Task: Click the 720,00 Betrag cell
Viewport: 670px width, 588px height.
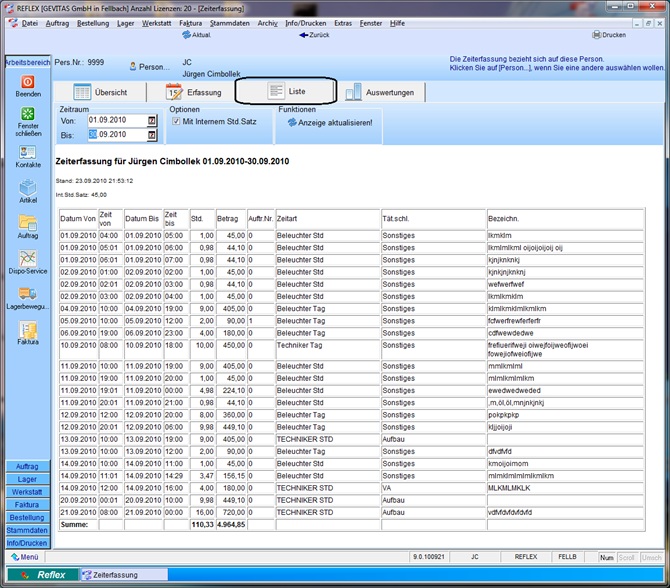Action: (231, 512)
